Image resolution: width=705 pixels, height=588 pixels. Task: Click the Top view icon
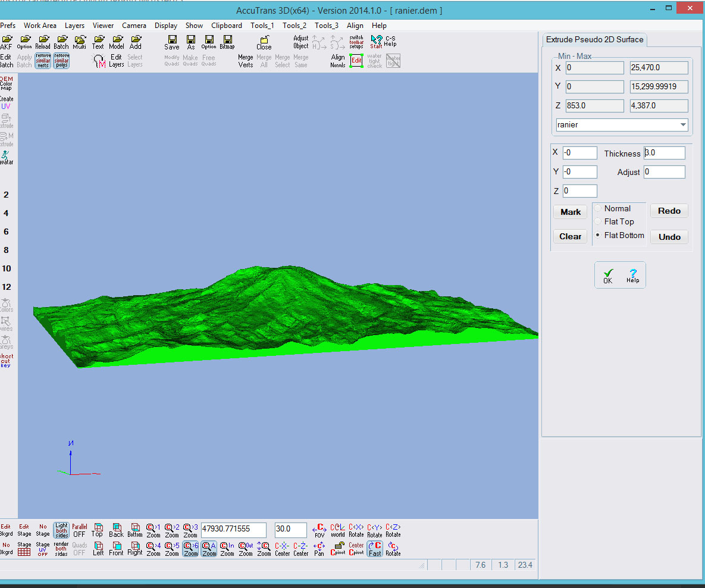coord(97,530)
